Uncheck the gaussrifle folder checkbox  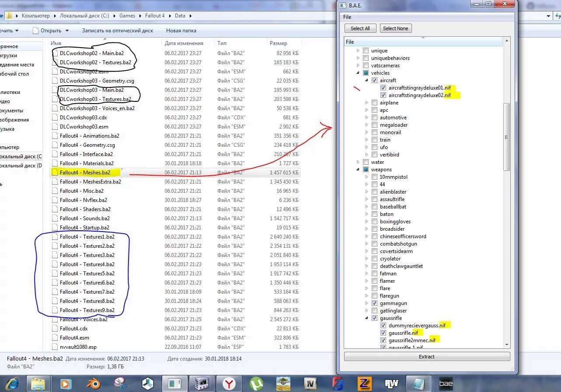click(374, 318)
